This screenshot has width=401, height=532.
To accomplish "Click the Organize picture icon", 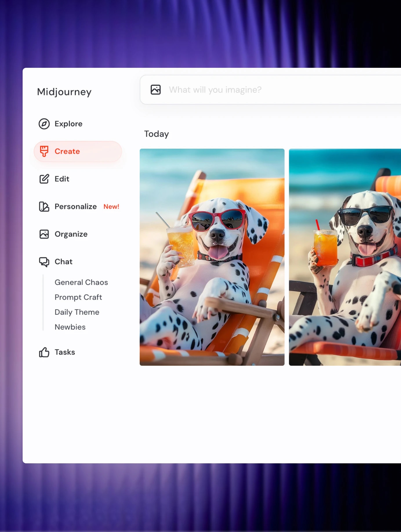I will (x=44, y=234).
